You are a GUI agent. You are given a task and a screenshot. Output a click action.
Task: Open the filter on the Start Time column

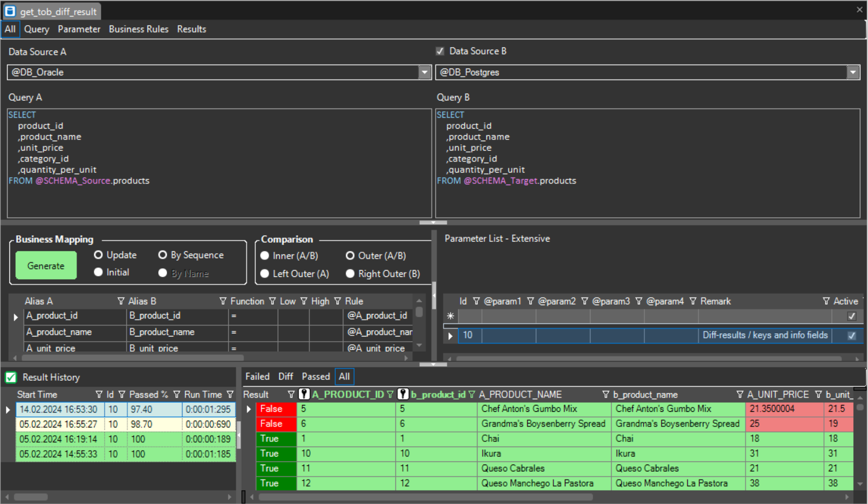point(99,395)
